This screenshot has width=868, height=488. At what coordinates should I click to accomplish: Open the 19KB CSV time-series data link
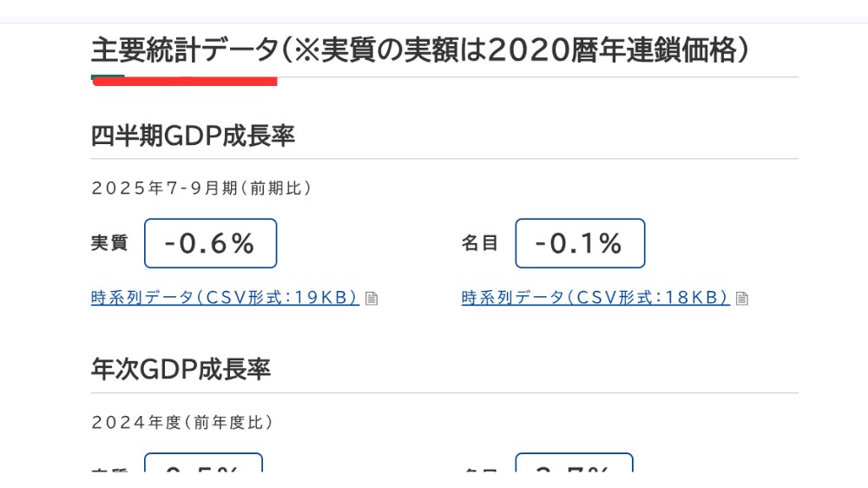(x=225, y=298)
